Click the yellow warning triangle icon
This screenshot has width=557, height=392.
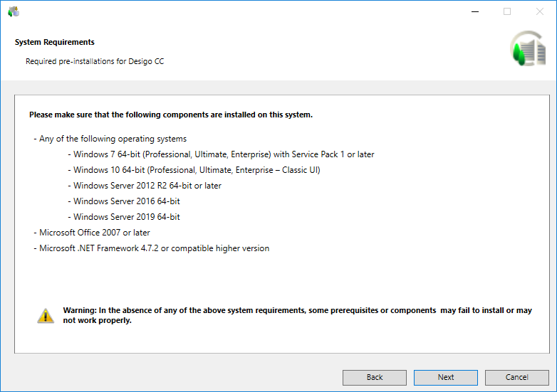coord(46,315)
